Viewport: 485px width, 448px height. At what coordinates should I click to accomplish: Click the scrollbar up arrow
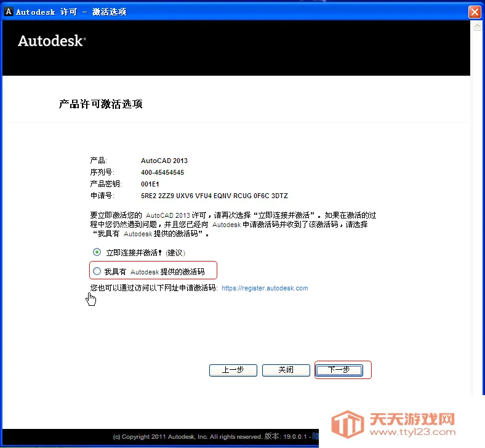(x=477, y=26)
